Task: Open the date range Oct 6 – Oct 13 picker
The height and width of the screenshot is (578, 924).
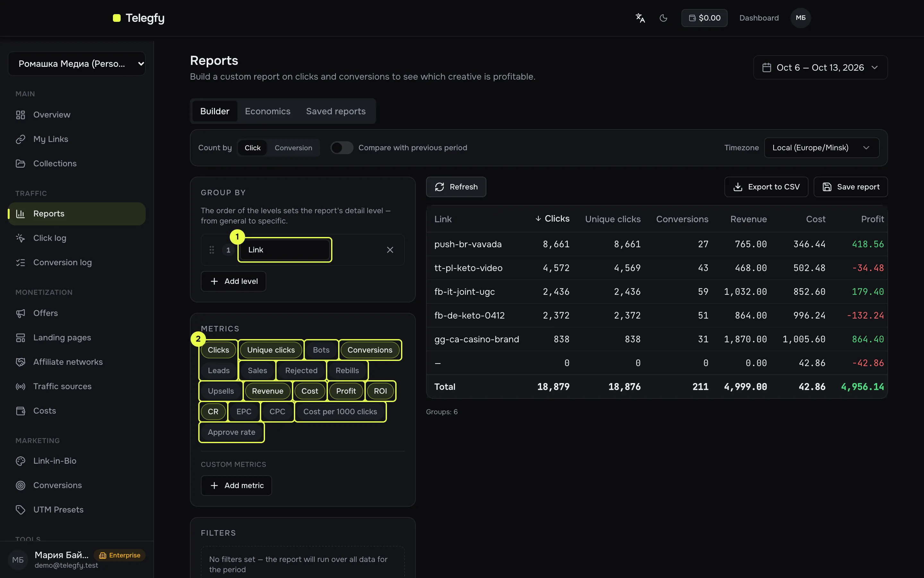Action: point(820,68)
